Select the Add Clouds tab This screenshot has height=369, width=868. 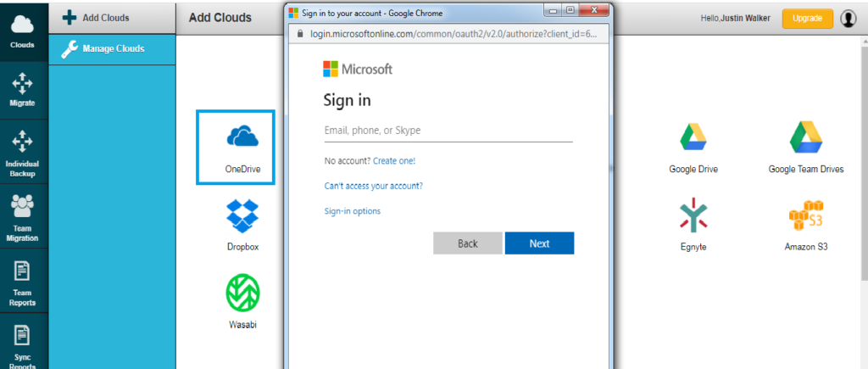[112, 18]
